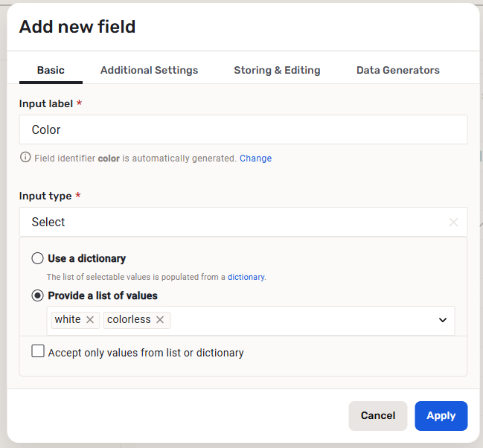The height and width of the screenshot is (448, 483).
Task: Click the Change field identifier link
Action: (255, 159)
